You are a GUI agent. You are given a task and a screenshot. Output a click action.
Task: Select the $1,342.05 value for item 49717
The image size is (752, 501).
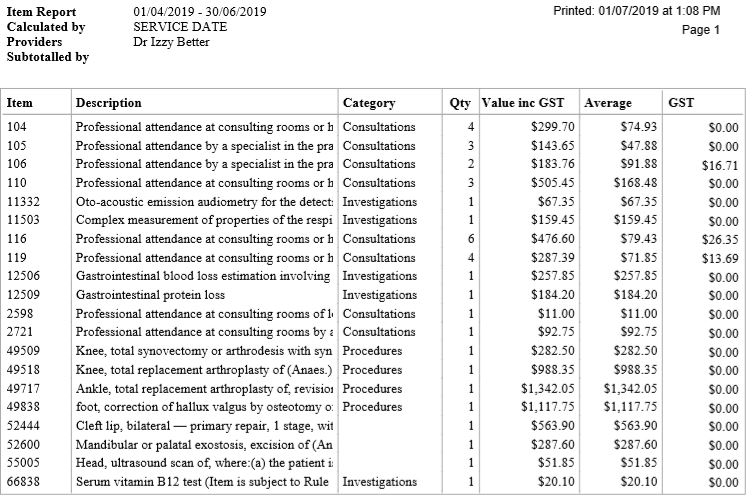click(548, 388)
